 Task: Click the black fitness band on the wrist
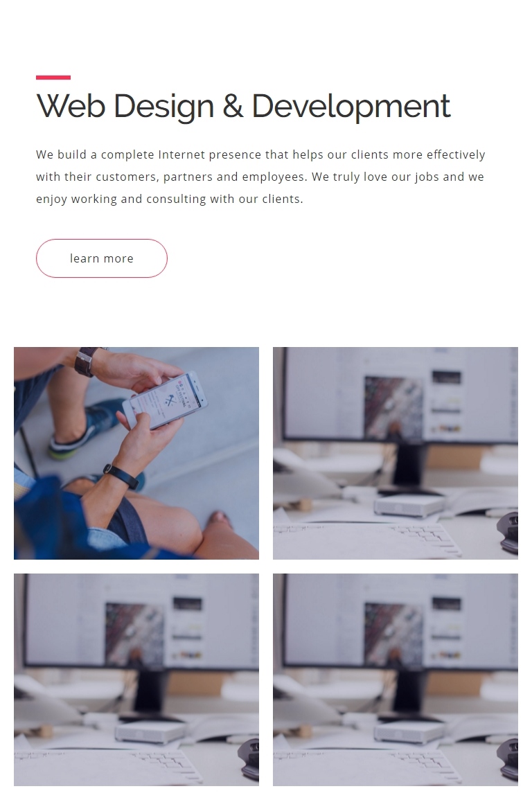(121, 477)
